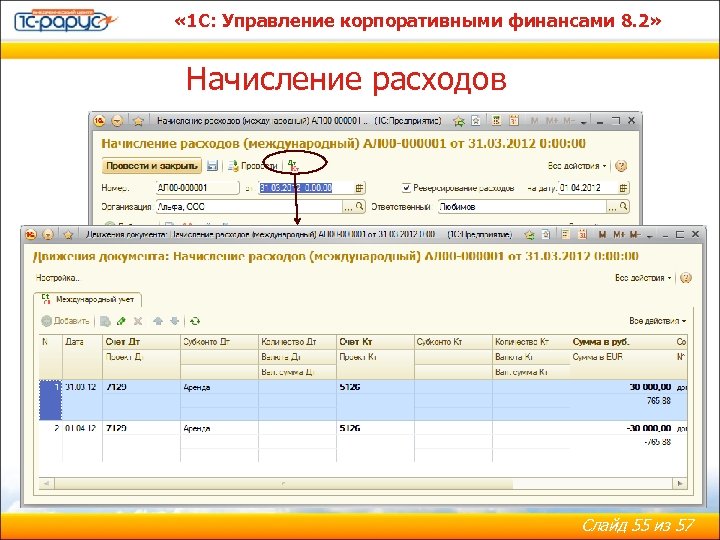The image size is (720, 540).
Task: Click add to favorites icon in Движения документа window
Action: tap(529, 235)
